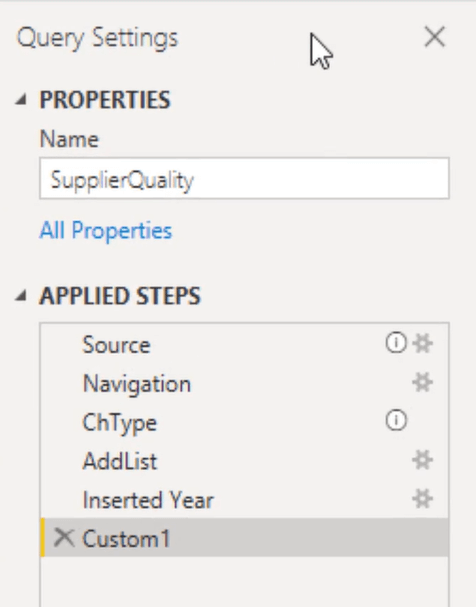Viewport: 476px width, 607px height.
Task: Select the Inserted Year applied step
Action: pos(244,499)
